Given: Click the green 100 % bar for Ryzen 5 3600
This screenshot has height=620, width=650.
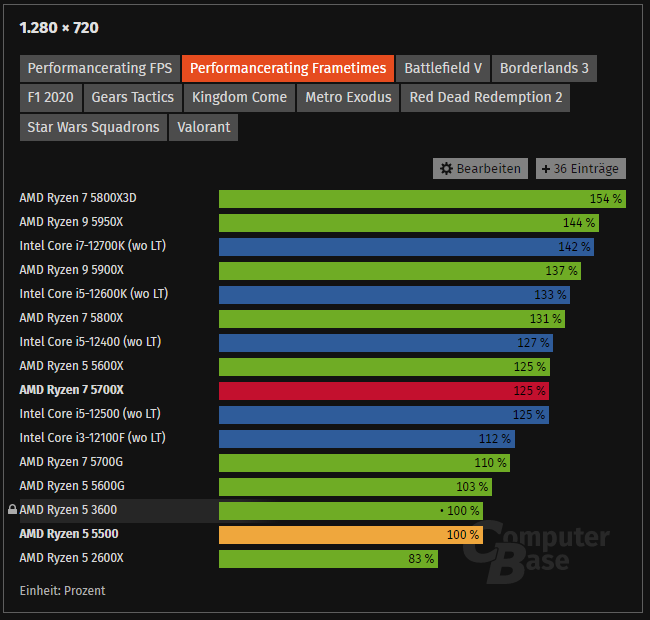Looking at the screenshot, I should click(351, 511).
